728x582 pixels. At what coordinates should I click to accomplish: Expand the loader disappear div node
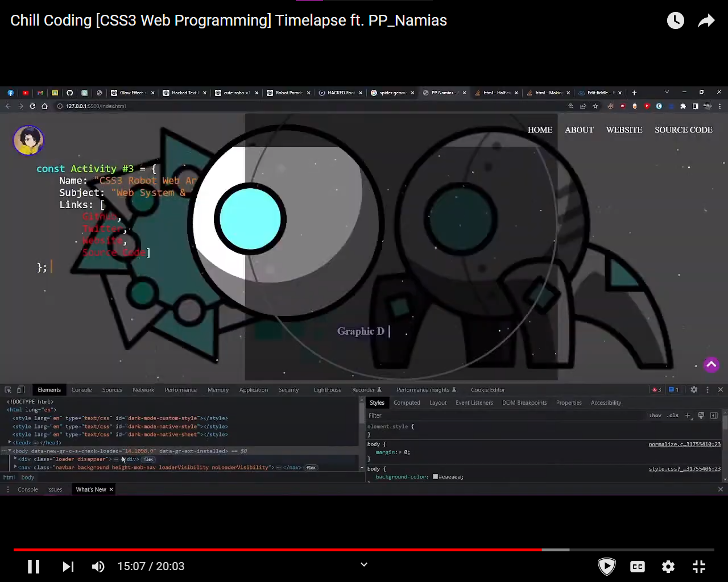coord(15,459)
